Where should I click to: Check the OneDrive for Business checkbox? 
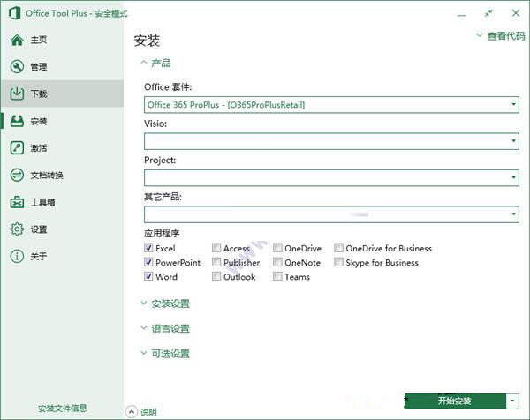[338, 249]
